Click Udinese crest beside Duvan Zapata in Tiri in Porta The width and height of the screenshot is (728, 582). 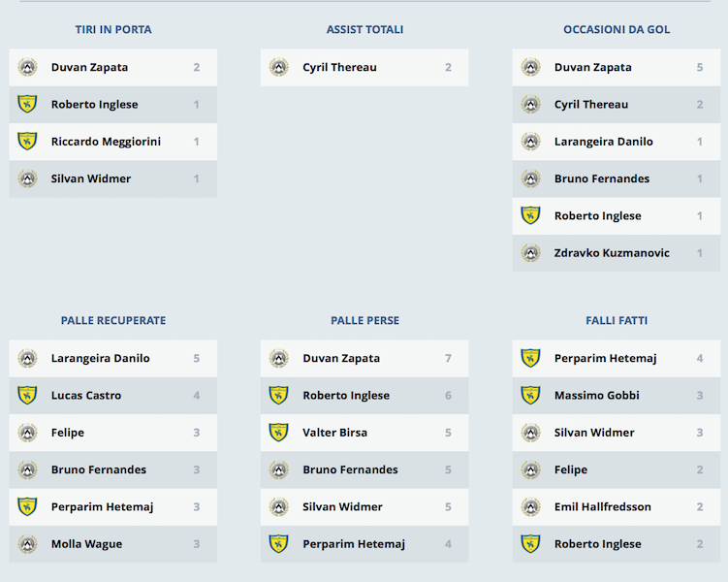pyautogui.click(x=27, y=68)
